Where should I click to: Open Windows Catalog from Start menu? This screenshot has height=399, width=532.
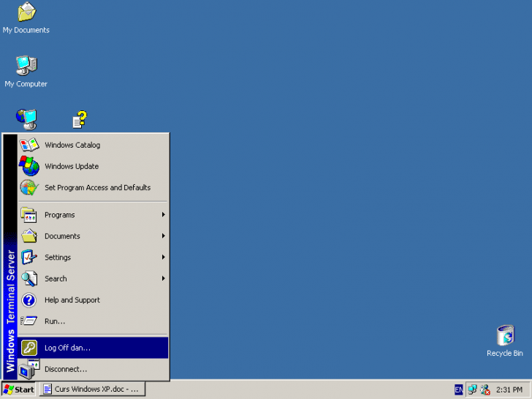coord(93,145)
